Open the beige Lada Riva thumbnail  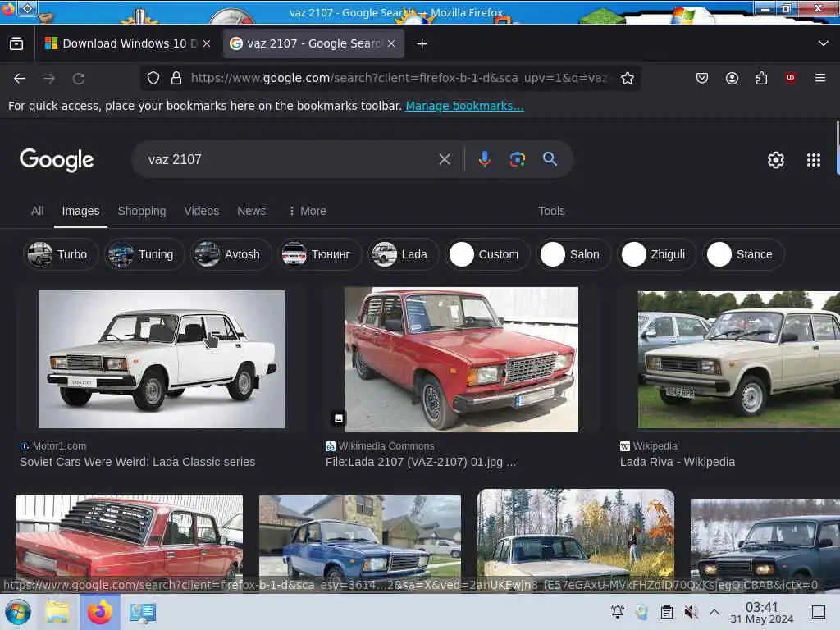739,359
